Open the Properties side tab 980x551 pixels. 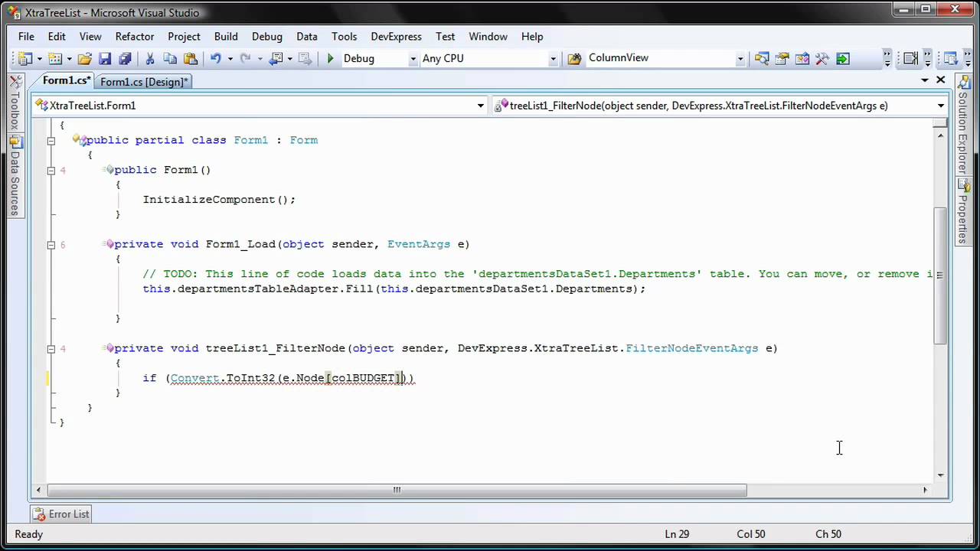click(963, 213)
